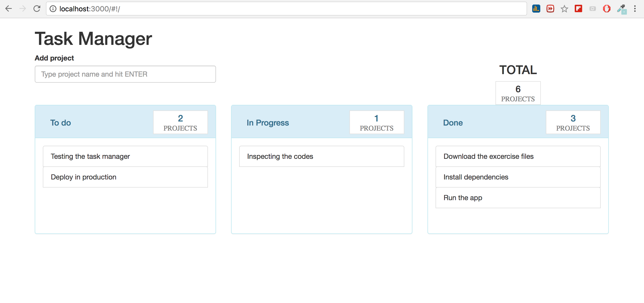
Task: Click the site info icon in address bar
Action: click(x=53, y=9)
